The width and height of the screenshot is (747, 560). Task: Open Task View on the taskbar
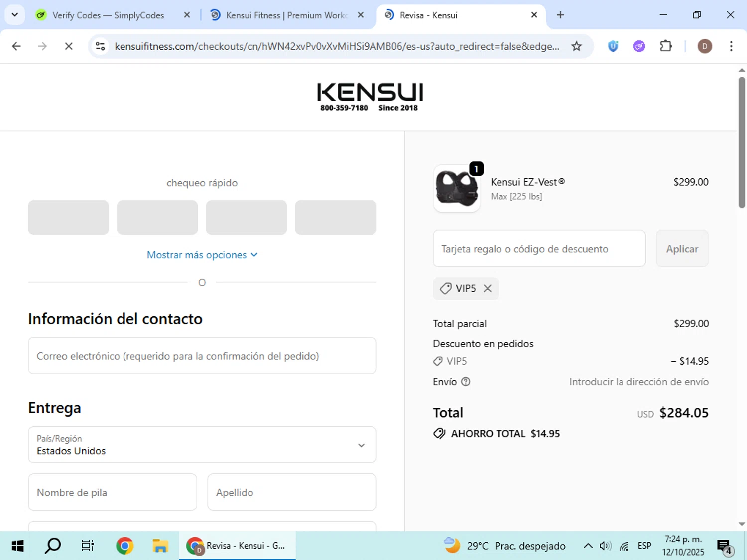pos(88,546)
